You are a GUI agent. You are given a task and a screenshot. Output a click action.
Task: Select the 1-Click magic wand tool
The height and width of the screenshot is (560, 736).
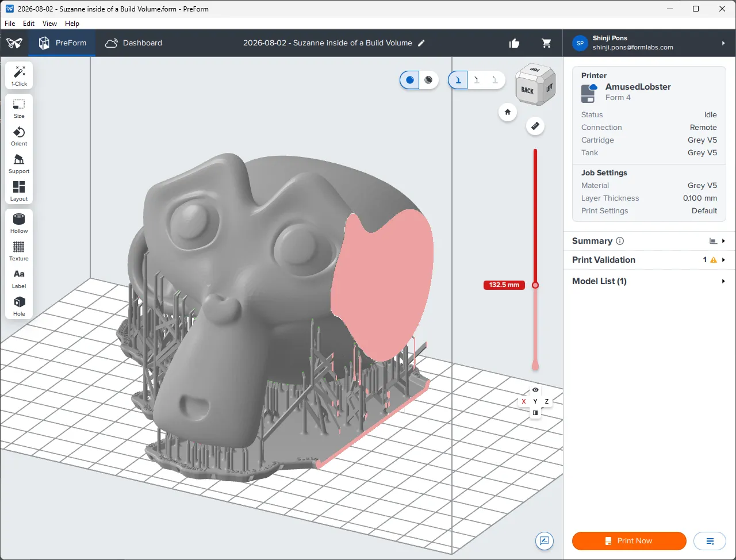tap(19, 75)
